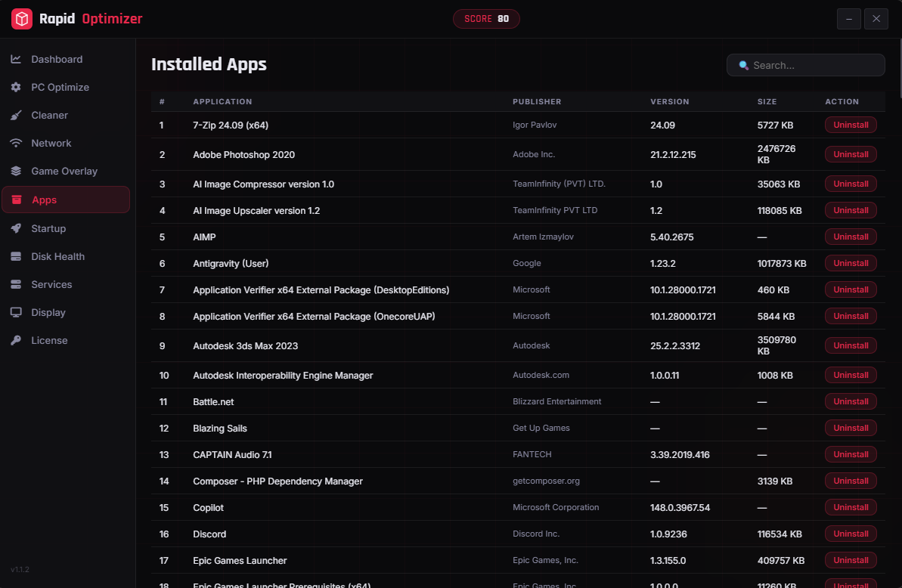Image resolution: width=902 pixels, height=588 pixels.
Task: Uninstall Application Verifier DesktopEditions package
Action: coord(851,289)
